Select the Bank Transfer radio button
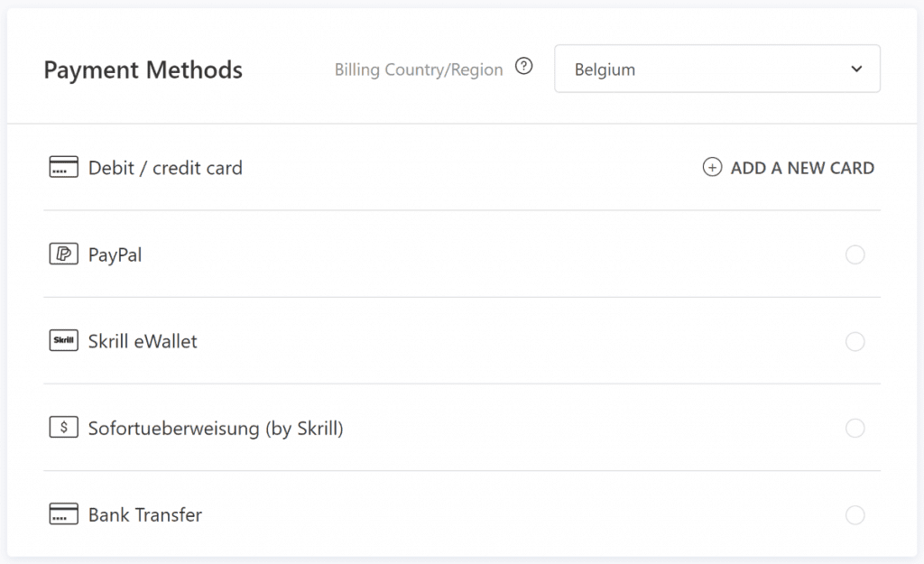This screenshot has width=924, height=564. click(x=855, y=515)
